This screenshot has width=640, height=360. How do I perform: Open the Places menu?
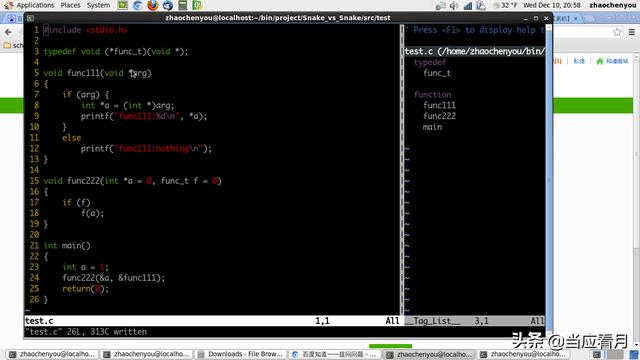tap(70, 5)
